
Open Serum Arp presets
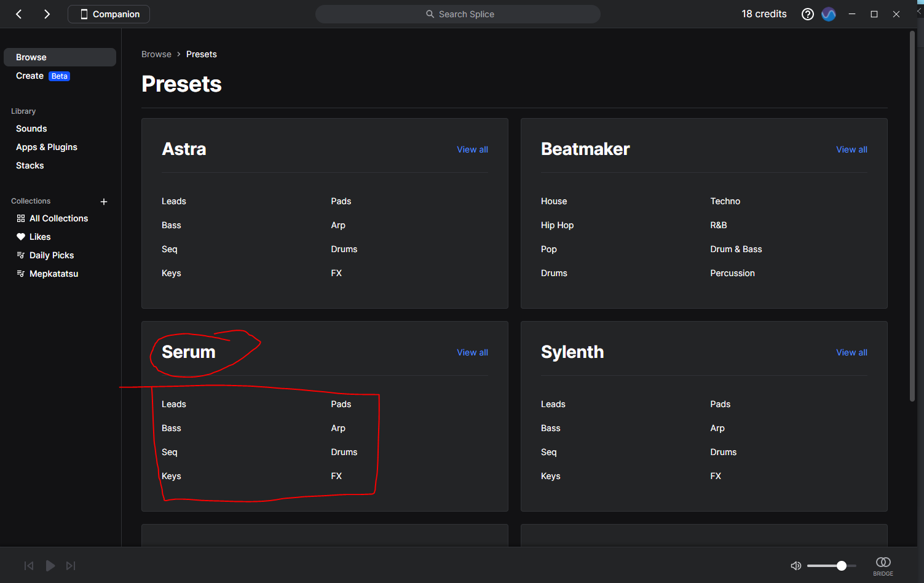(338, 428)
